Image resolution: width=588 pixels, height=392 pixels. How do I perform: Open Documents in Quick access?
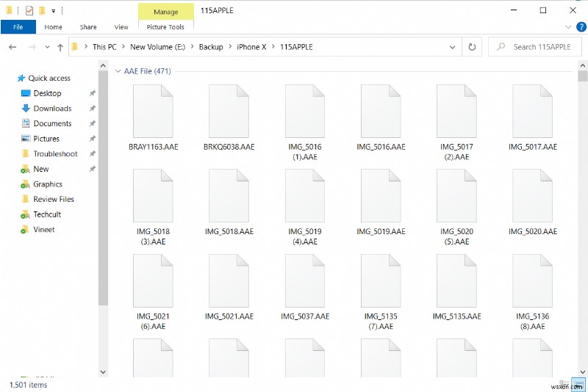52,123
